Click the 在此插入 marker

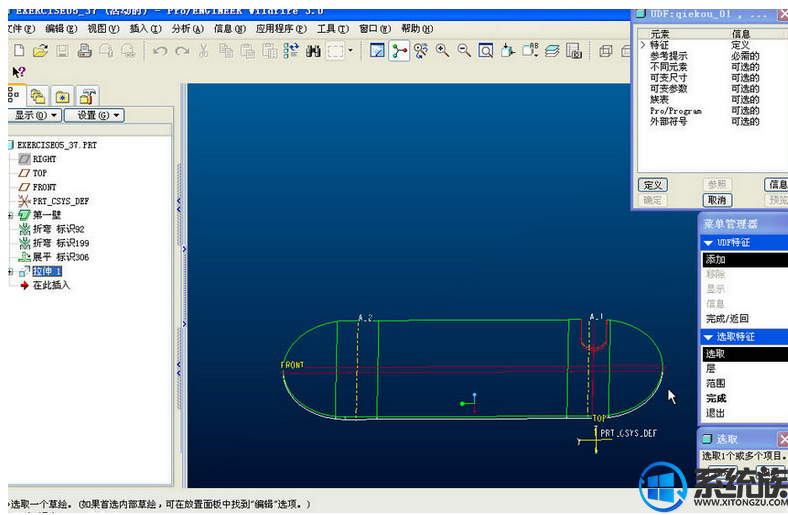[x=51, y=285]
